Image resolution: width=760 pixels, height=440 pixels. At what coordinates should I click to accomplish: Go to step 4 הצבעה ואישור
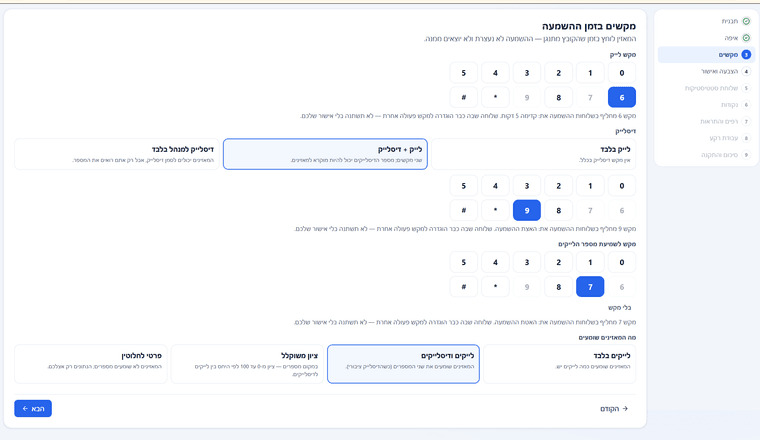706,71
